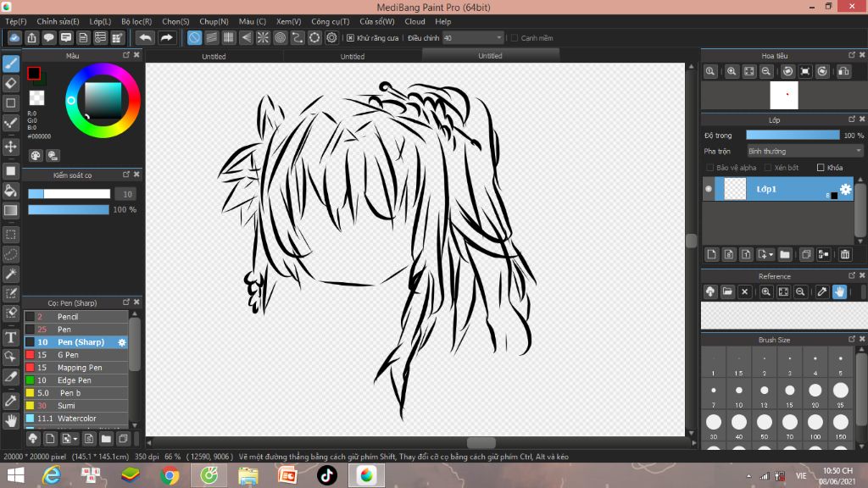Open Pen (Sharp) brush settings gear
This screenshot has width=868, height=488.
click(122, 342)
